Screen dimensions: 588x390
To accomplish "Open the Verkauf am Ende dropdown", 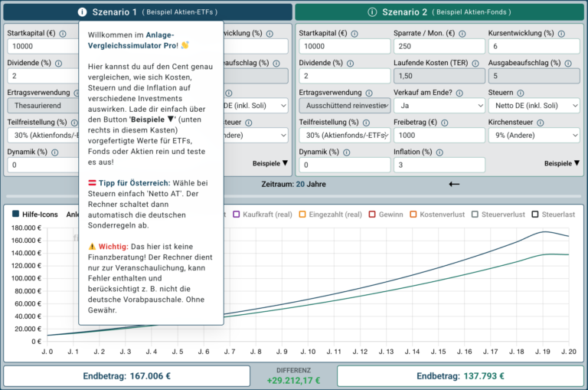I will (439, 106).
